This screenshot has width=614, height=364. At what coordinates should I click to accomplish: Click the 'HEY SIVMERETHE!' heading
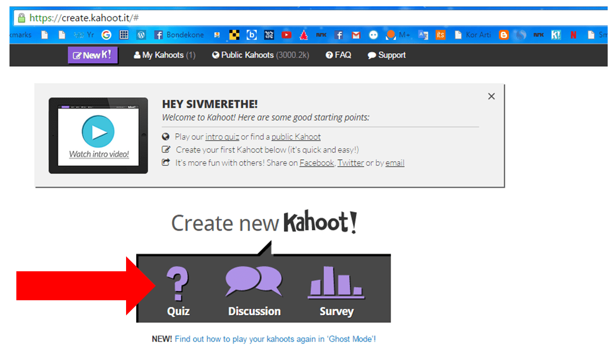click(210, 104)
